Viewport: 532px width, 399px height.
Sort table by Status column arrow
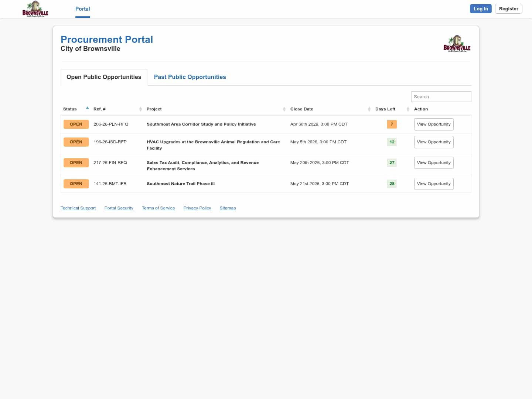pos(87,108)
